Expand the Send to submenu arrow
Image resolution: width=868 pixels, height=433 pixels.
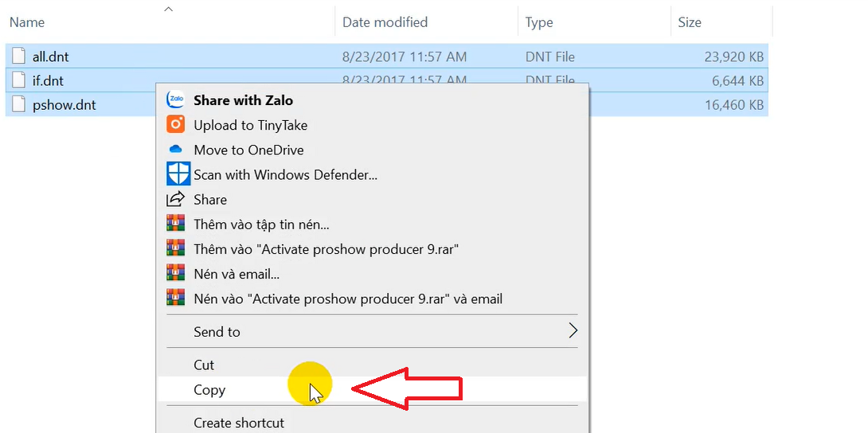click(572, 331)
